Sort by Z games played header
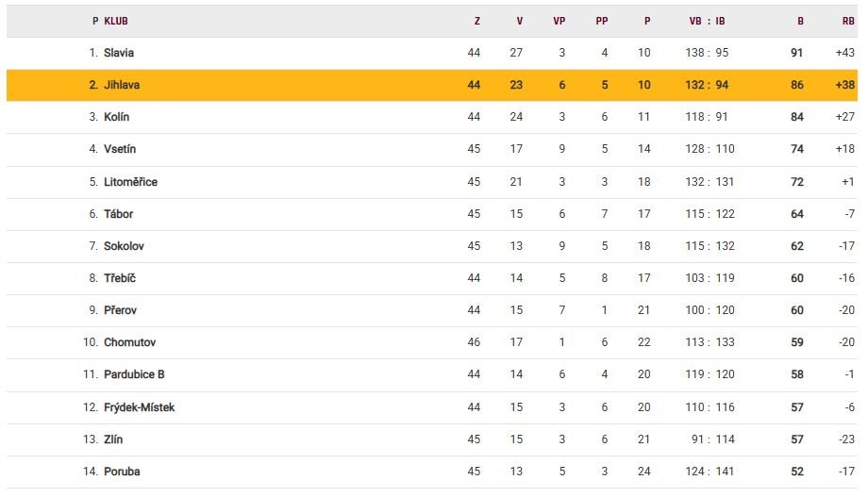Viewport: 868px width, 497px height. 476,21
